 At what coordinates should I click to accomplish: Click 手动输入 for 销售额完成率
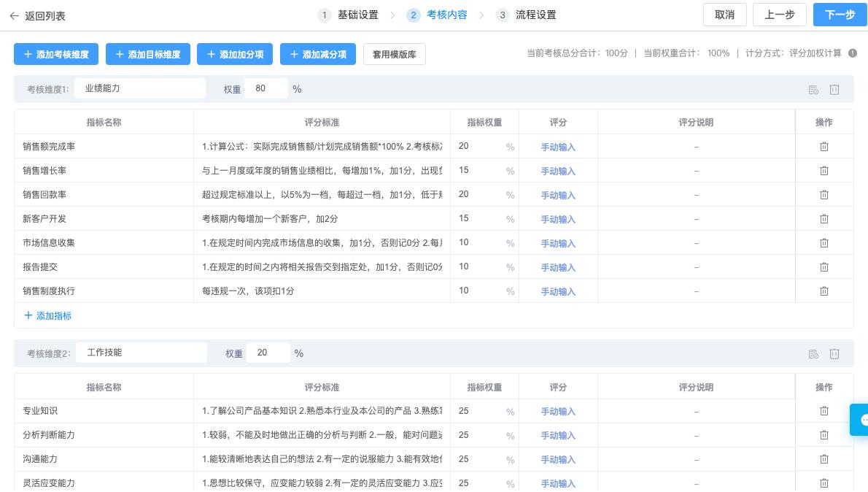tap(558, 147)
